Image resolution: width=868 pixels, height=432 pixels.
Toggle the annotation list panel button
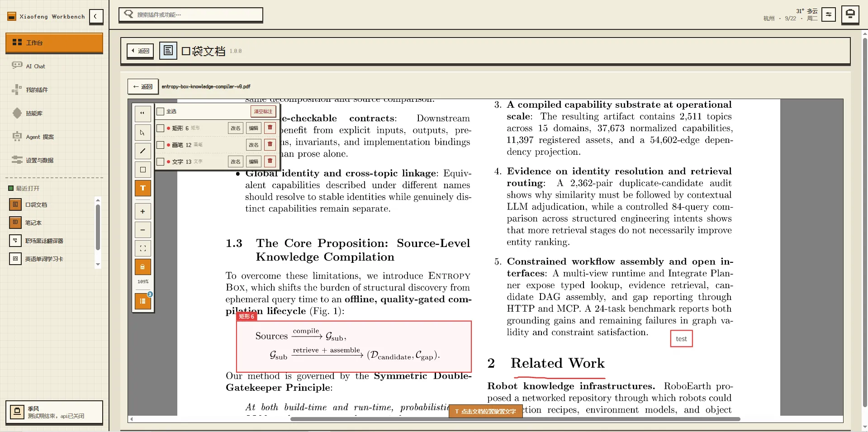tap(142, 301)
